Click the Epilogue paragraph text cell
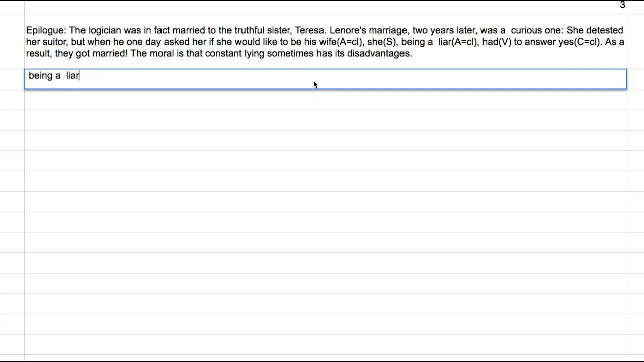 (x=326, y=42)
